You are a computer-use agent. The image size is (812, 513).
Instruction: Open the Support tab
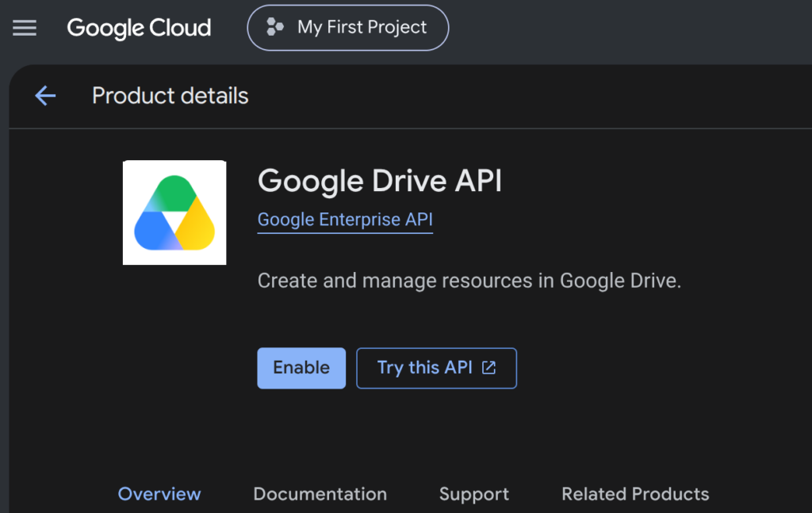(474, 494)
